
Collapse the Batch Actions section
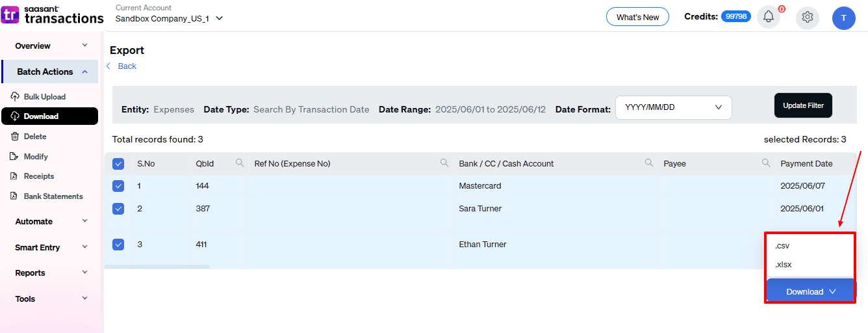[50, 72]
